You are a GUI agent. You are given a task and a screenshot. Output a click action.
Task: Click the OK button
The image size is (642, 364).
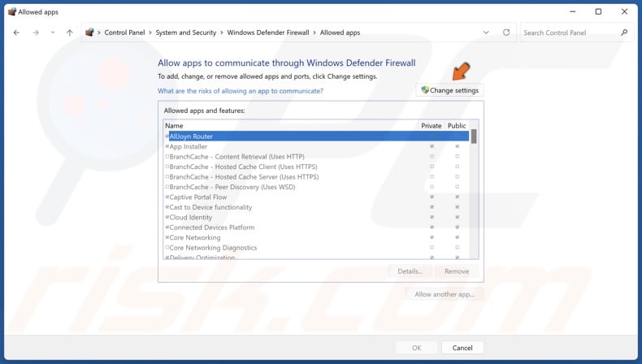416,348
